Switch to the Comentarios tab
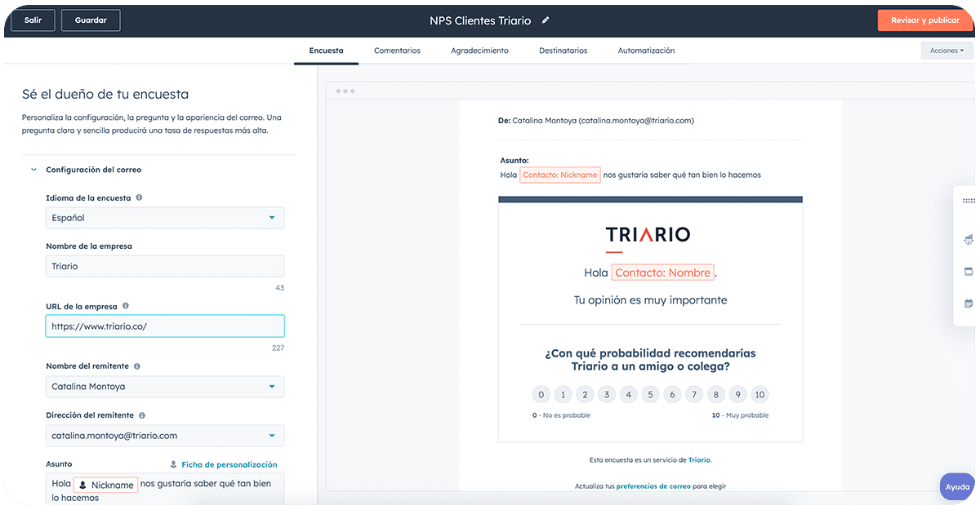The height and width of the screenshot is (510, 980). tap(397, 51)
